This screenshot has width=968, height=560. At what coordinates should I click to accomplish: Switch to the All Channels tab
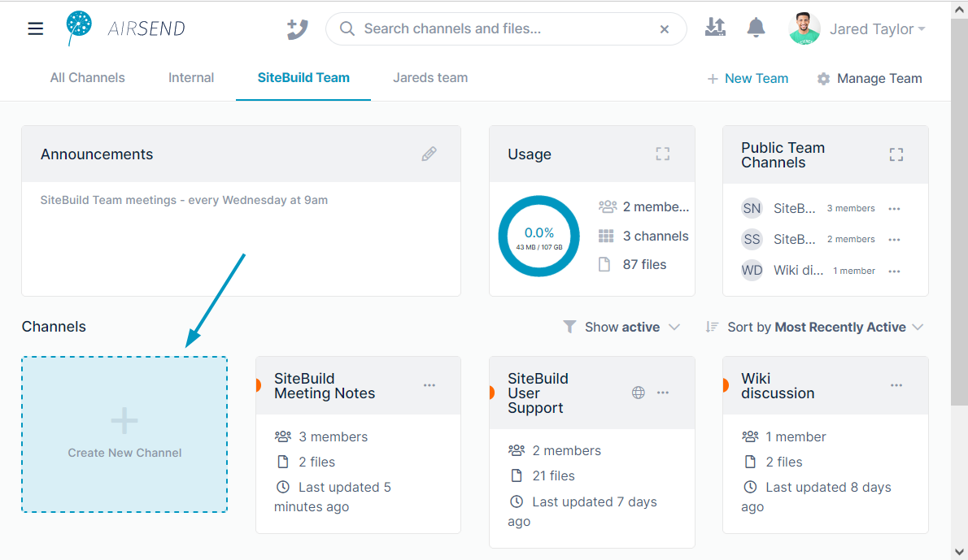pos(88,78)
